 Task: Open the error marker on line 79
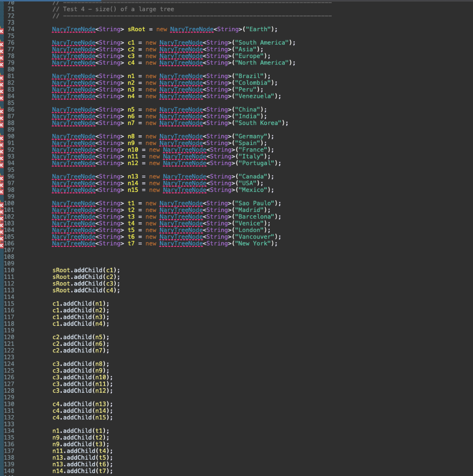pos(1,64)
